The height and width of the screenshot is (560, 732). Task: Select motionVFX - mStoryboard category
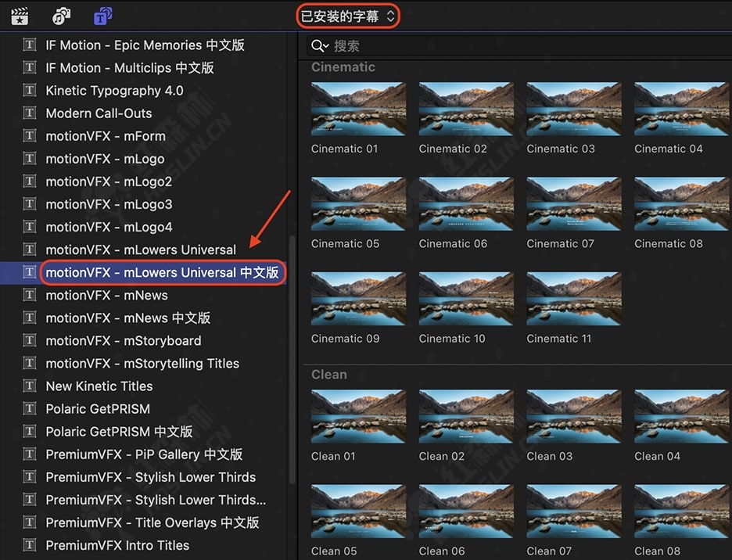124,340
